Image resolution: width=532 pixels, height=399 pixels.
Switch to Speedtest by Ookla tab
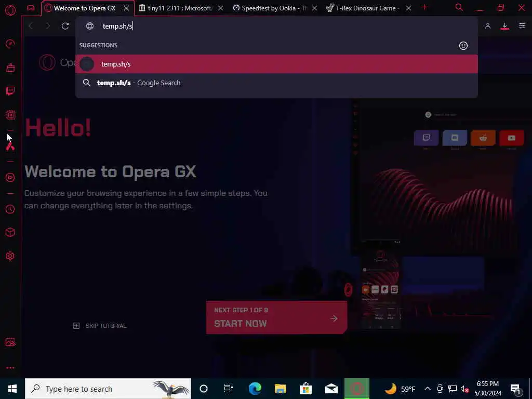[274, 8]
